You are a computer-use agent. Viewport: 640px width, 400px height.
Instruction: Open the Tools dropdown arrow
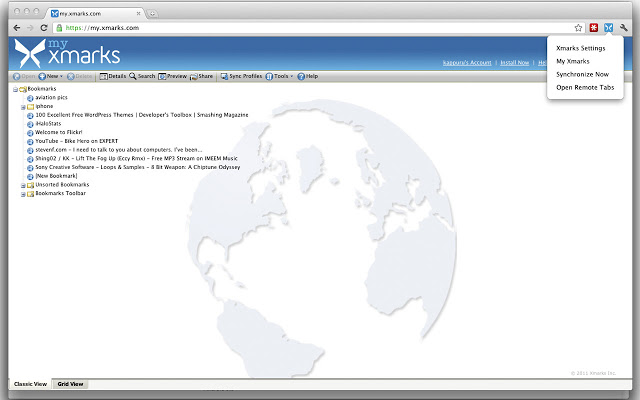[x=292, y=76]
